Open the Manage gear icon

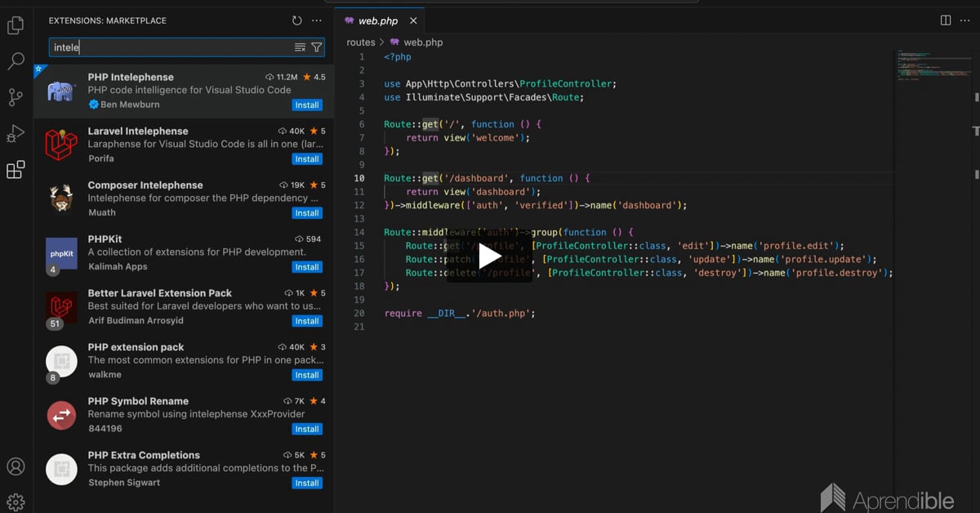[16, 502]
